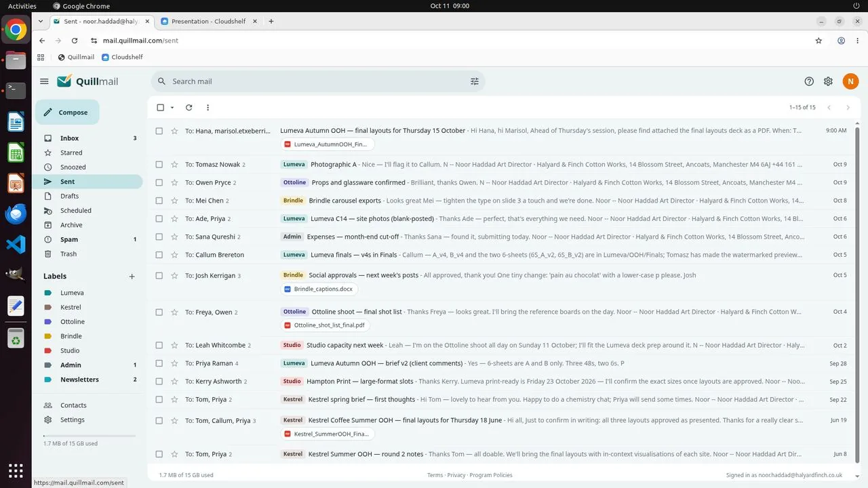
Task: Bookmark this page with star icon
Action: click(x=818, y=41)
